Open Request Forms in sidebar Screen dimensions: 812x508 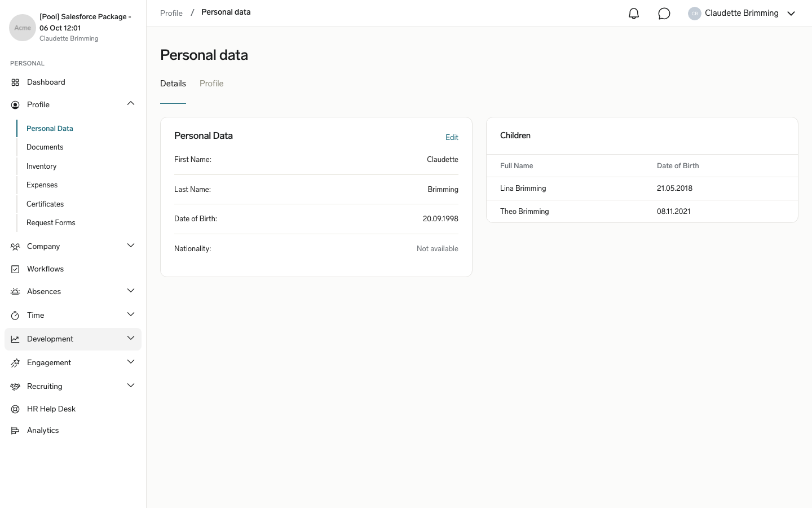(x=51, y=223)
